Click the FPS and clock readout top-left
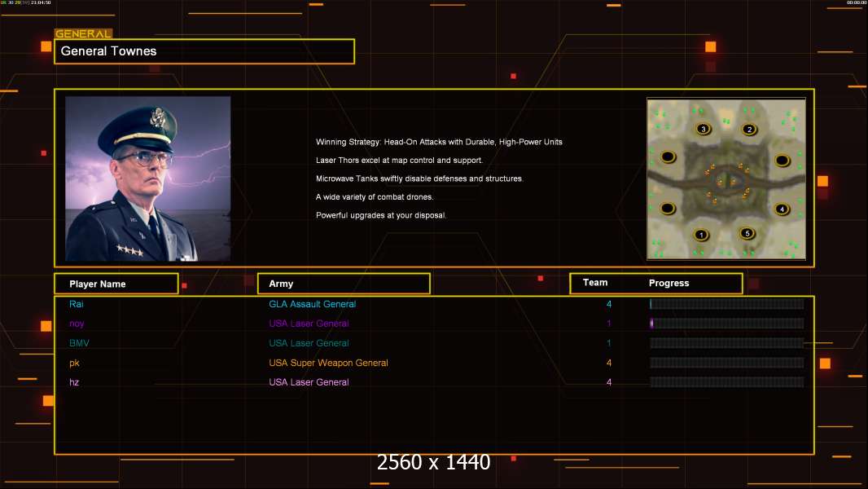Screen dimensions: 868x489 pos(26,2)
